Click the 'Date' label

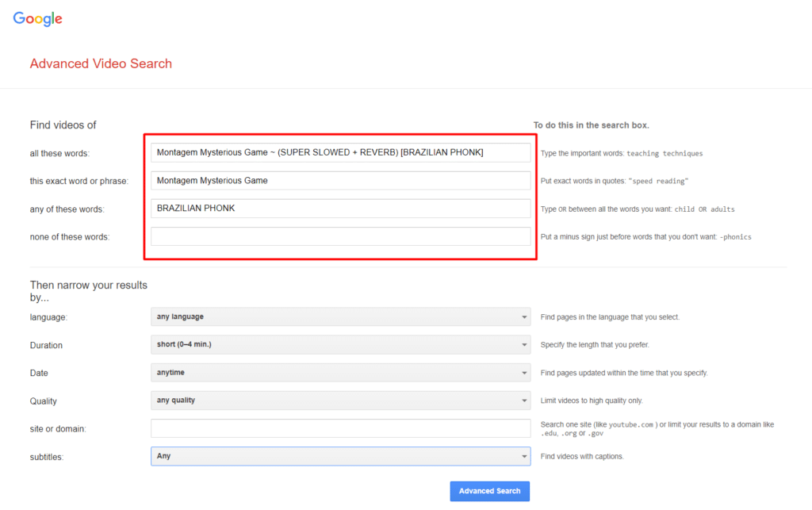[39, 374]
